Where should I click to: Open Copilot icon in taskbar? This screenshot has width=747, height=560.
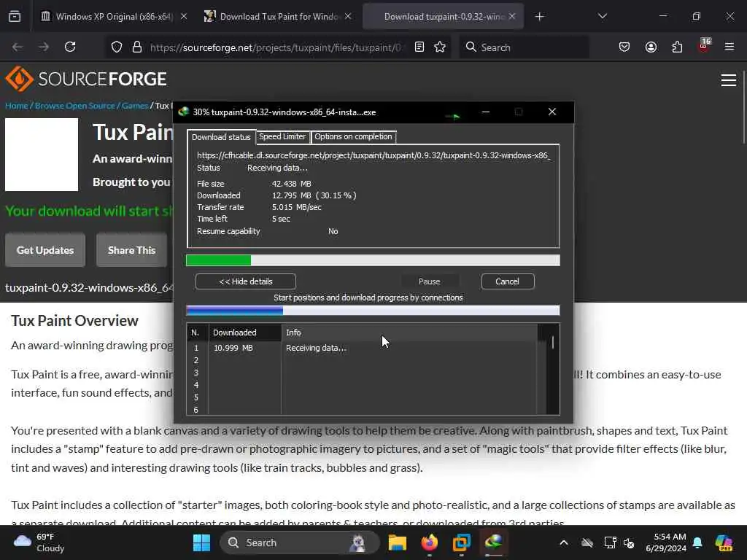(724, 542)
